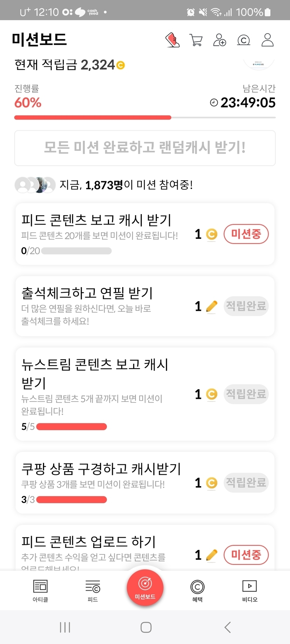Viewport: 290px width, 644px height.
Task: Switch to the 아티클 tab
Action: (x=40, y=591)
